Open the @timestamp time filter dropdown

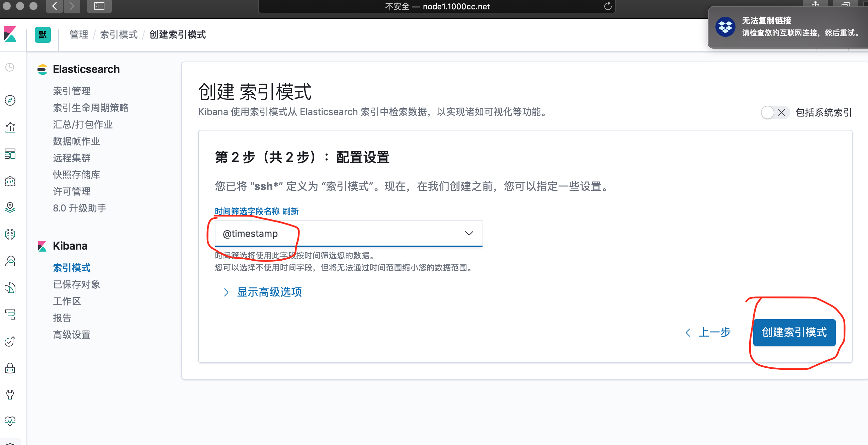point(348,234)
